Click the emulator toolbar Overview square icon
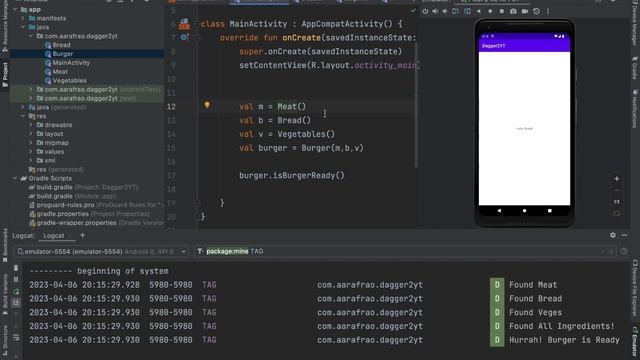This screenshot has width=640, height=360. pyautogui.click(x=502, y=11)
